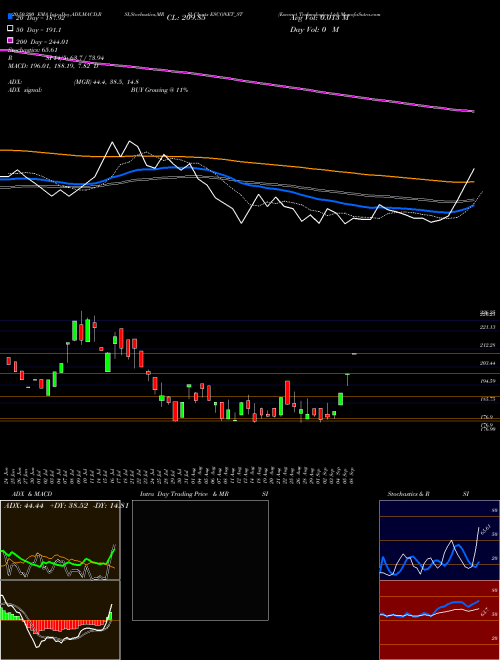Image resolution: width=500 pixels, height=660 pixels.
Task: Click the 63.61 value label on Stochastics chart
Action: tap(486, 528)
